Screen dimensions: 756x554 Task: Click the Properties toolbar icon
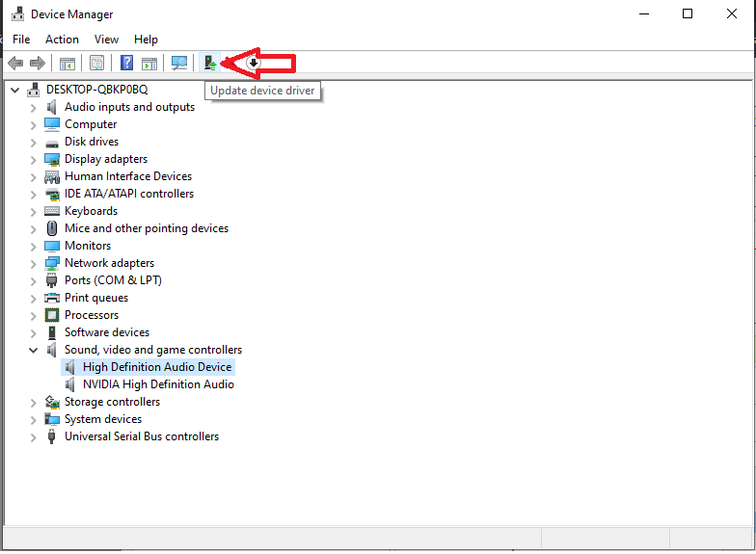(x=96, y=64)
